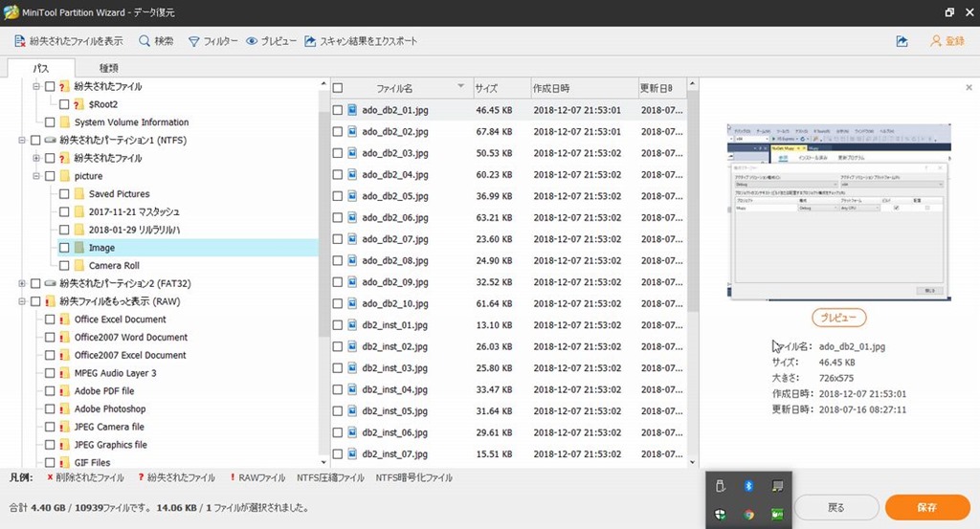Check the box for ado_db2_03.jpg
The width and height of the screenshot is (980, 529).
coord(338,153)
